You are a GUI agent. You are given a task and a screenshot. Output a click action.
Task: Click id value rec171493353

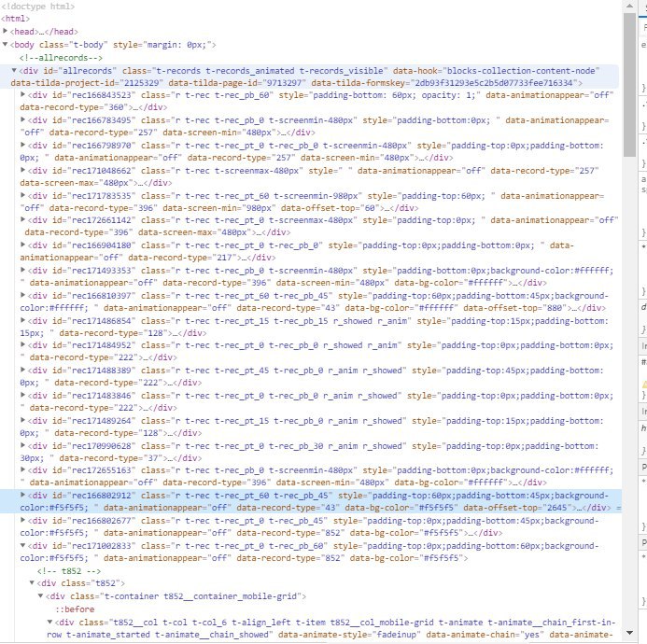(102, 271)
